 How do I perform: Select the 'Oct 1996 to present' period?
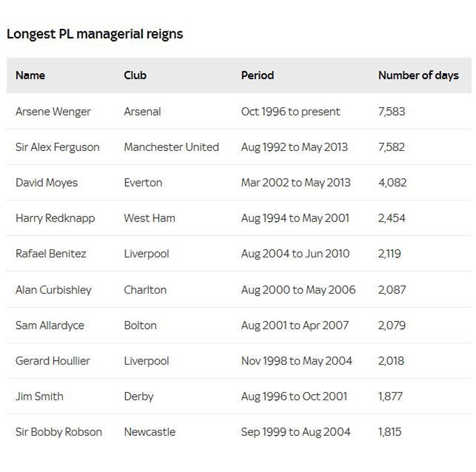(290, 111)
